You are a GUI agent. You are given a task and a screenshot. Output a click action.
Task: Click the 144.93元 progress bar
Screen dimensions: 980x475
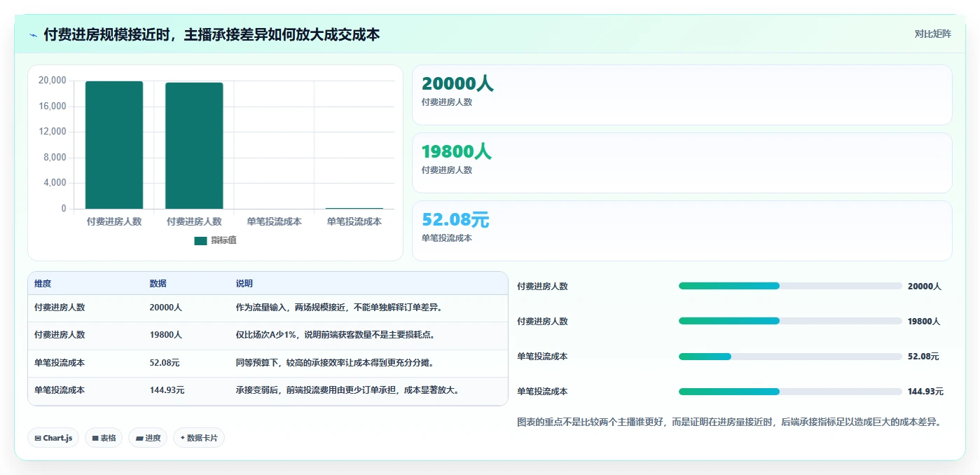[790, 392]
